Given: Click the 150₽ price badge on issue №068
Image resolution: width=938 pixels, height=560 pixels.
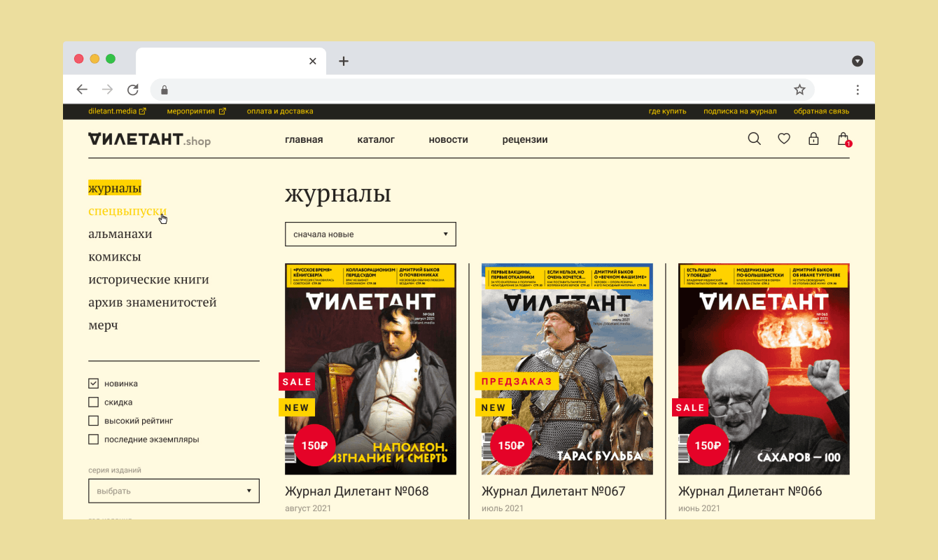Looking at the screenshot, I should 315,445.
